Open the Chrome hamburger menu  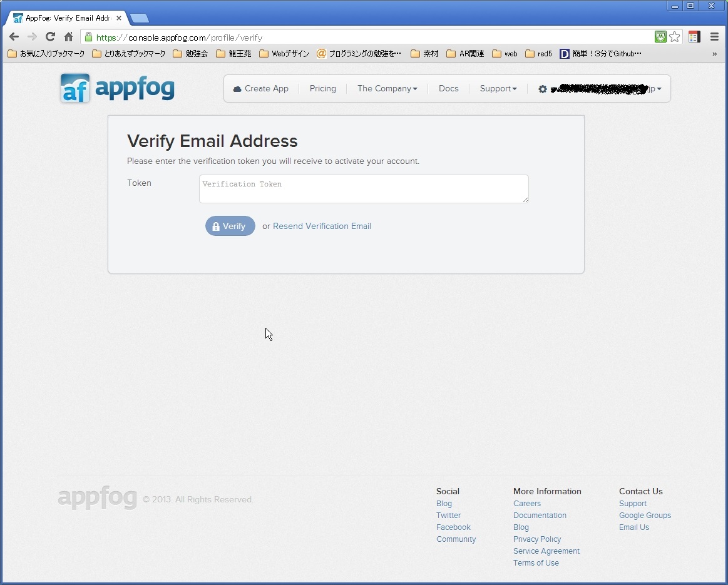[x=714, y=37]
